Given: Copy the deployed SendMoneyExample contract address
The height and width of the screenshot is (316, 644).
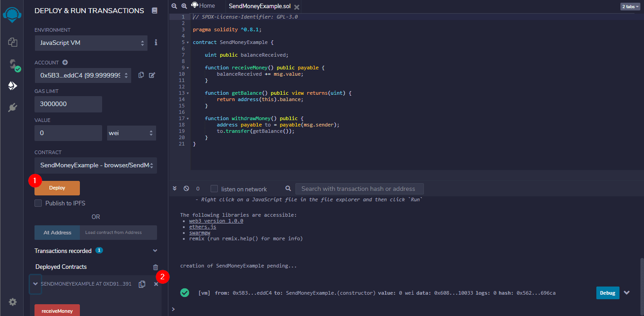Looking at the screenshot, I should [x=142, y=284].
